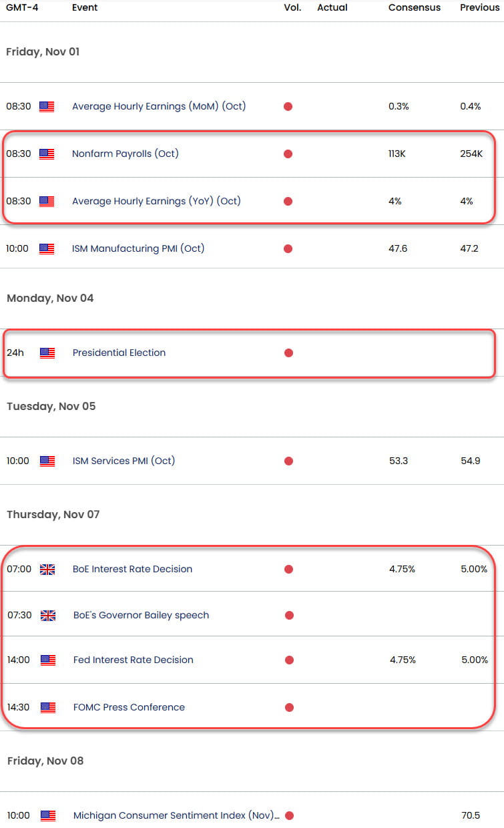Click the US flag beside Presidential Election

tap(47, 353)
